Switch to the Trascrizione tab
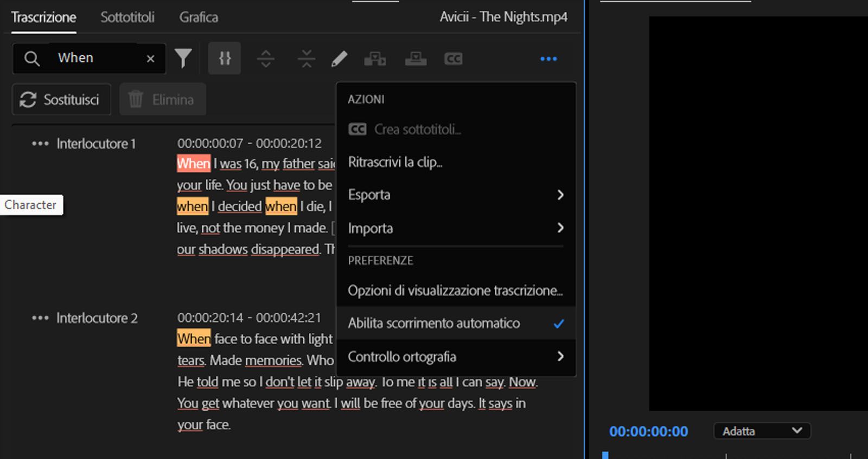868x459 pixels. click(x=43, y=17)
